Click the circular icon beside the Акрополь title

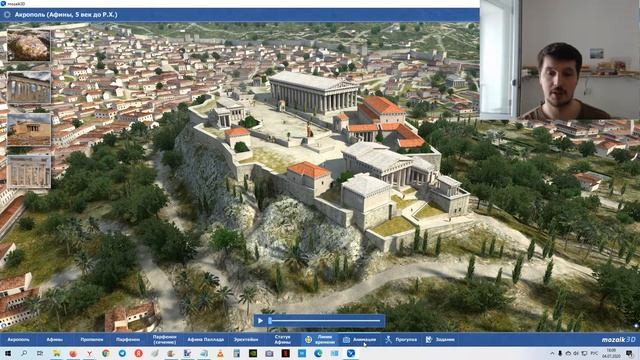click(7, 15)
